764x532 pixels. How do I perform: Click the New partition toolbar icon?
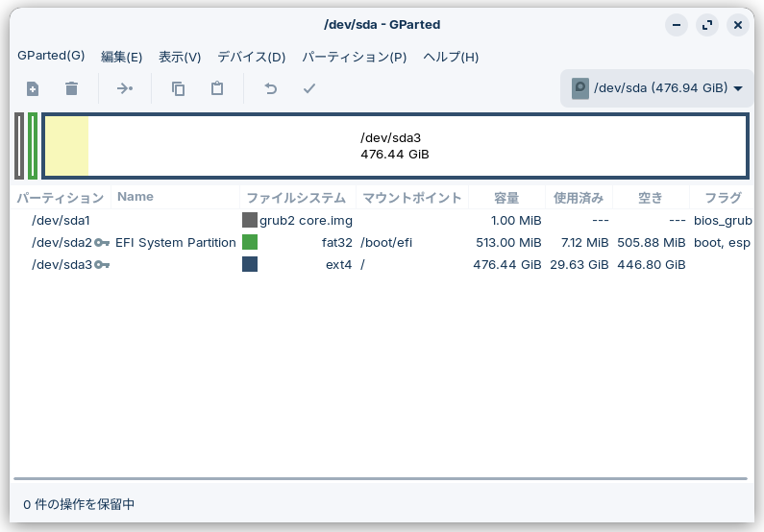[33, 88]
